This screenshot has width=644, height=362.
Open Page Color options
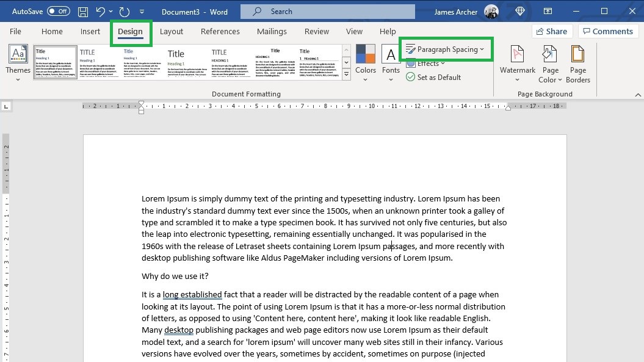[x=550, y=63]
